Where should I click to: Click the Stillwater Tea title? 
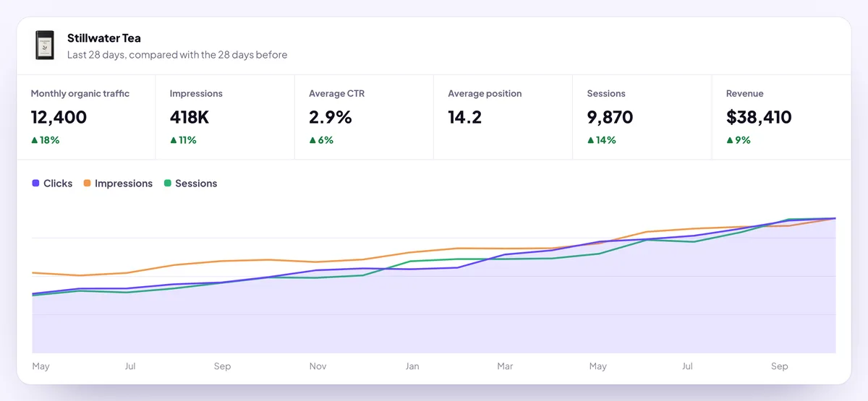(104, 38)
